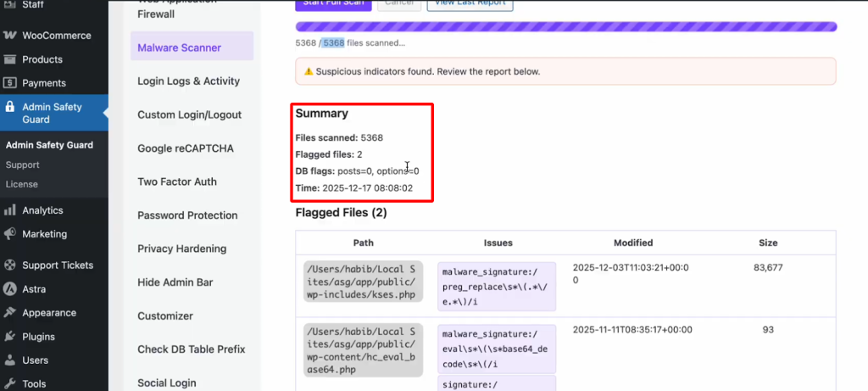Click the kses.php flagged file path

(x=363, y=282)
